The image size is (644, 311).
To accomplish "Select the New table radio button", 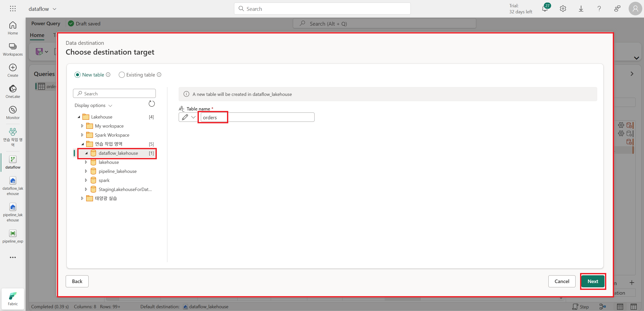I will click(x=78, y=75).
